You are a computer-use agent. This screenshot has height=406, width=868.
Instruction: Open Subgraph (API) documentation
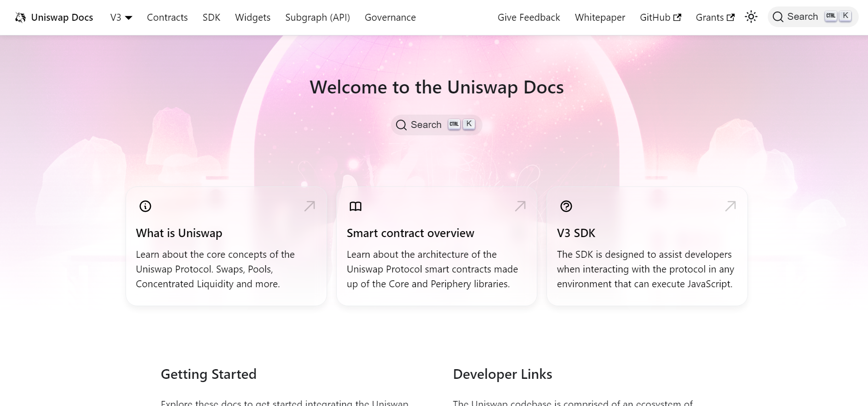tap(317, 17)
